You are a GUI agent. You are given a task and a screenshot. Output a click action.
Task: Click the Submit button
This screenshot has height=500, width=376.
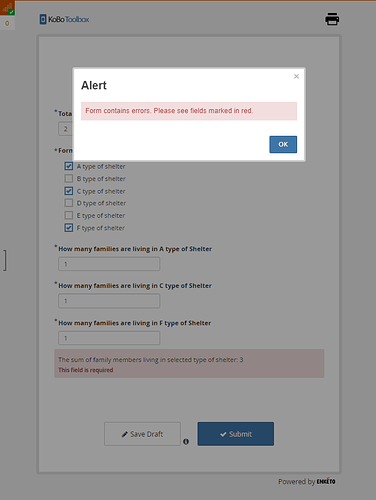(x=236, y=434)
